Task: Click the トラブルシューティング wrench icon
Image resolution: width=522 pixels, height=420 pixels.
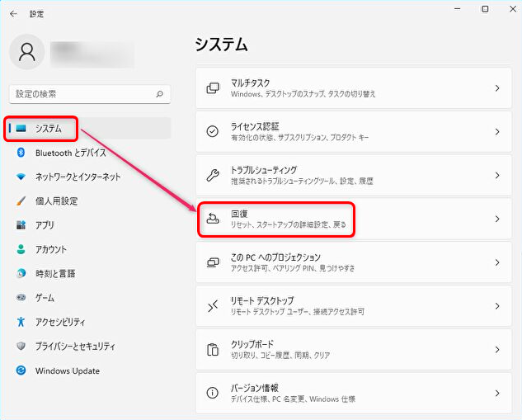Action: [x=213, y=175]
